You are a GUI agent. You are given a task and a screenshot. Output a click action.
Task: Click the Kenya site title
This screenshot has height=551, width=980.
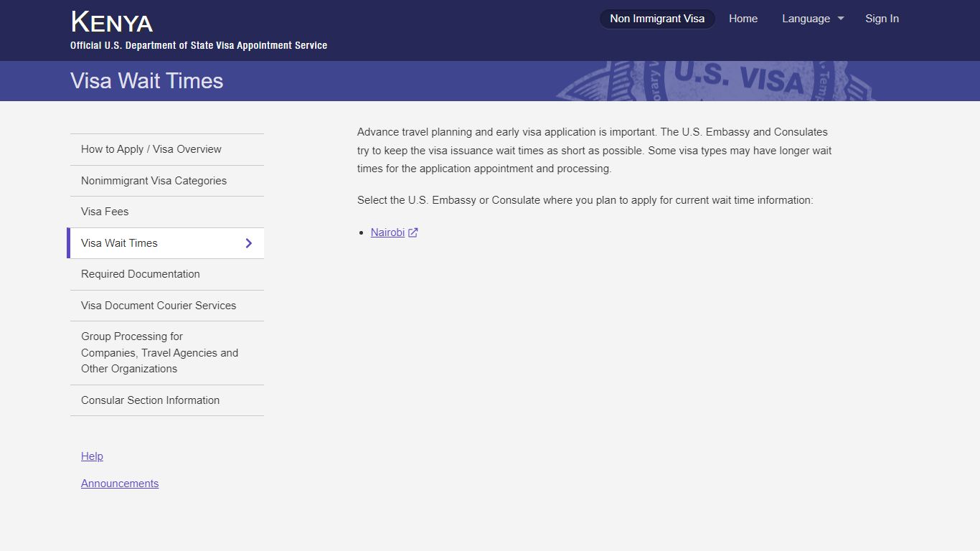(112, 22)
